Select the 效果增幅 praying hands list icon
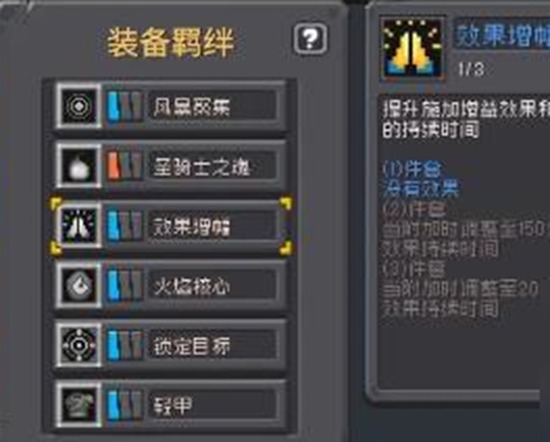This screenshot has height=442, width=550. coord(79,226)
